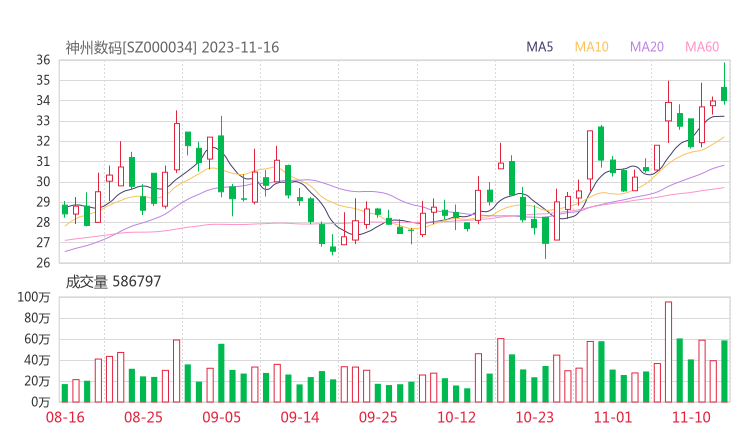Screen dimensions: 740x440
Task: Click the 09-05 date axis label
Action: click(x=221, y=417)
